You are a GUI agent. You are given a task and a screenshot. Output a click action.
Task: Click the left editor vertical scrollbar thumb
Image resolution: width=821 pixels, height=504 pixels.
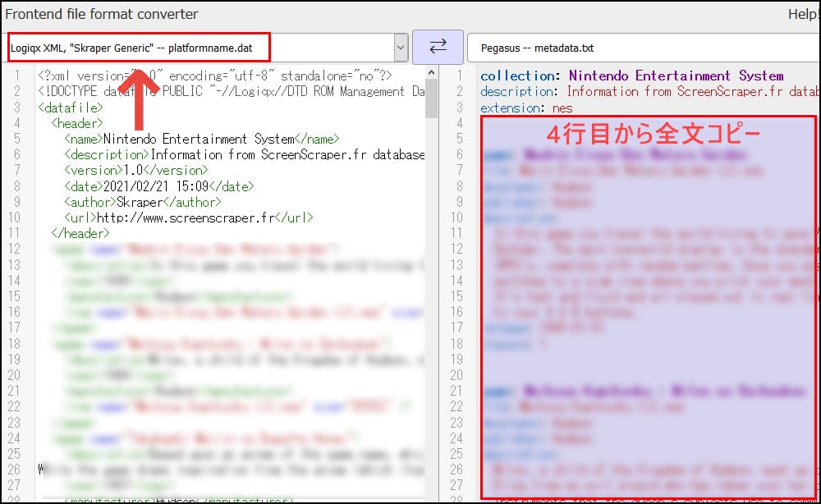click(431, 99)
